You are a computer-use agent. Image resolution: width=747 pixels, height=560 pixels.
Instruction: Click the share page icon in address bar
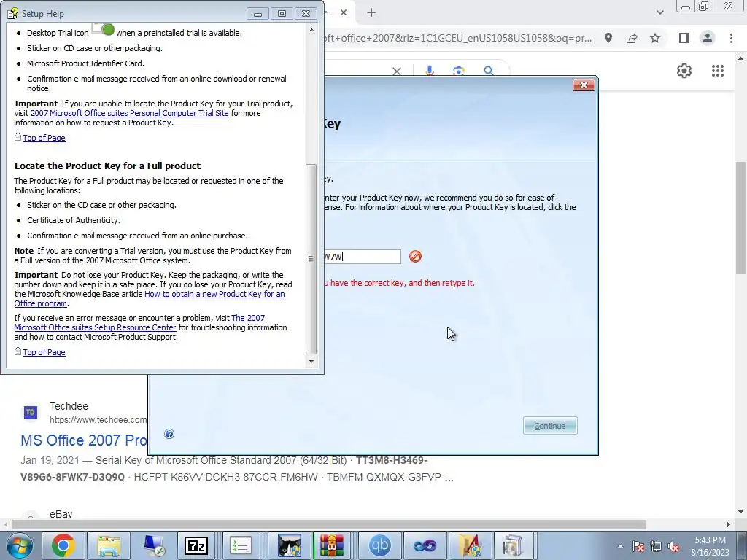click(x=632, y=38)
